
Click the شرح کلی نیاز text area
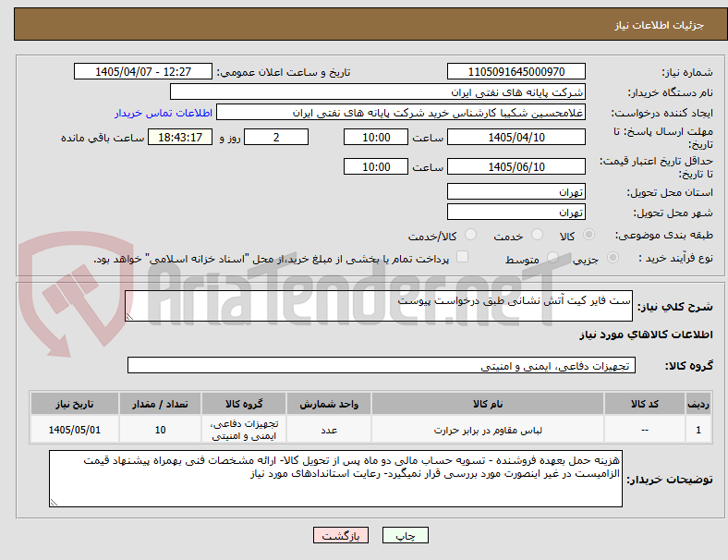(x=379, y=306)
